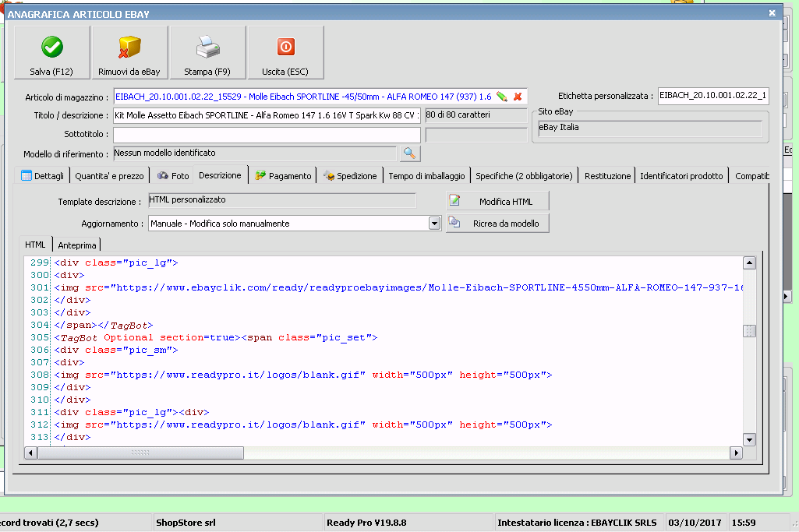
Task: Switch to the Dettagli tab
Action: click(x=44, y=176)
